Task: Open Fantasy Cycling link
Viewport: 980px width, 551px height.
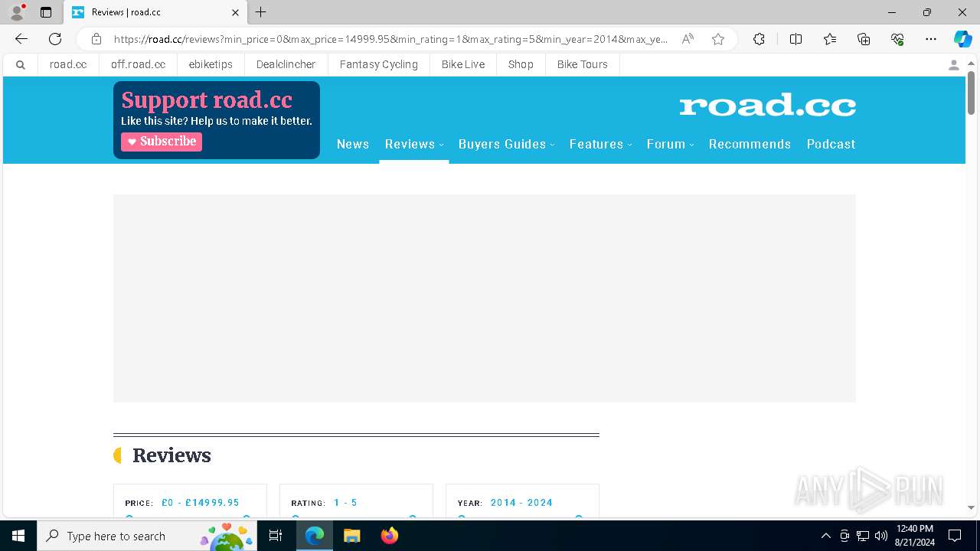Action: click(x=379, y=65)
